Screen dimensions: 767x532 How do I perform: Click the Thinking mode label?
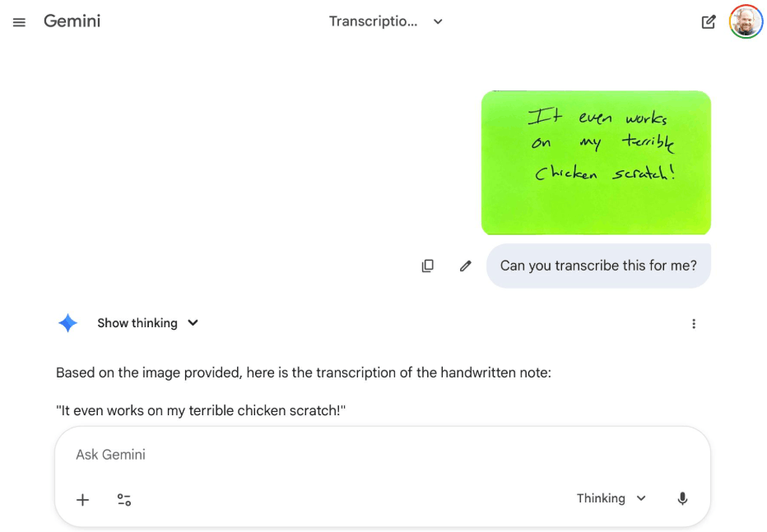tap(601, 498)
